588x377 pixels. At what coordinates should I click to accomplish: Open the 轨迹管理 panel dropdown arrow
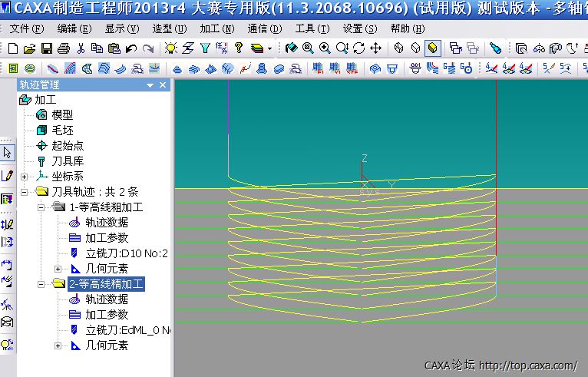(150, 85)
